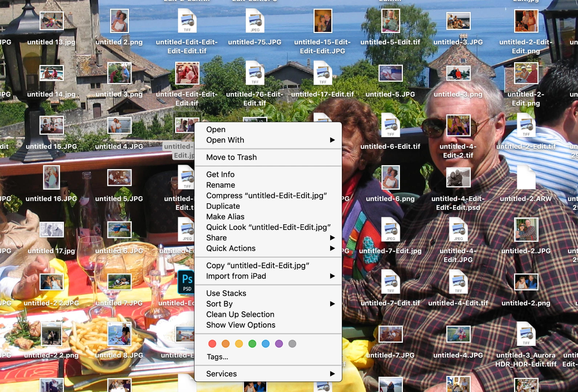Apply the gray tag color
This screenshot has width=578, height=392.
pyautogui.click(x=292, y=344)
